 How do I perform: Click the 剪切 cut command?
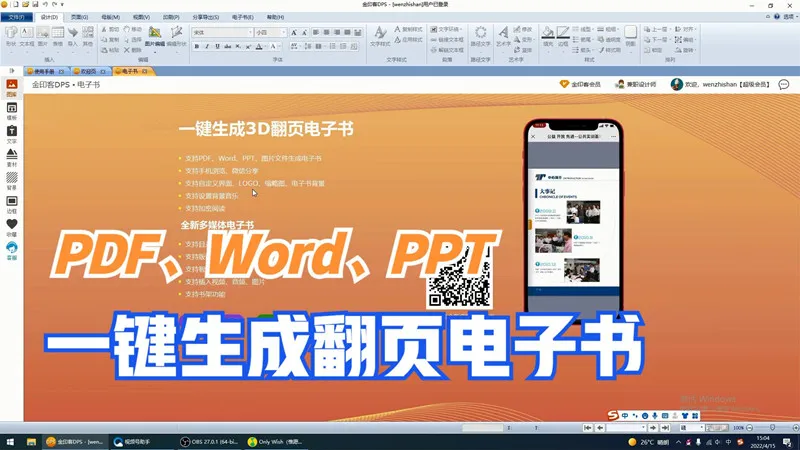(x=110, y=30)
